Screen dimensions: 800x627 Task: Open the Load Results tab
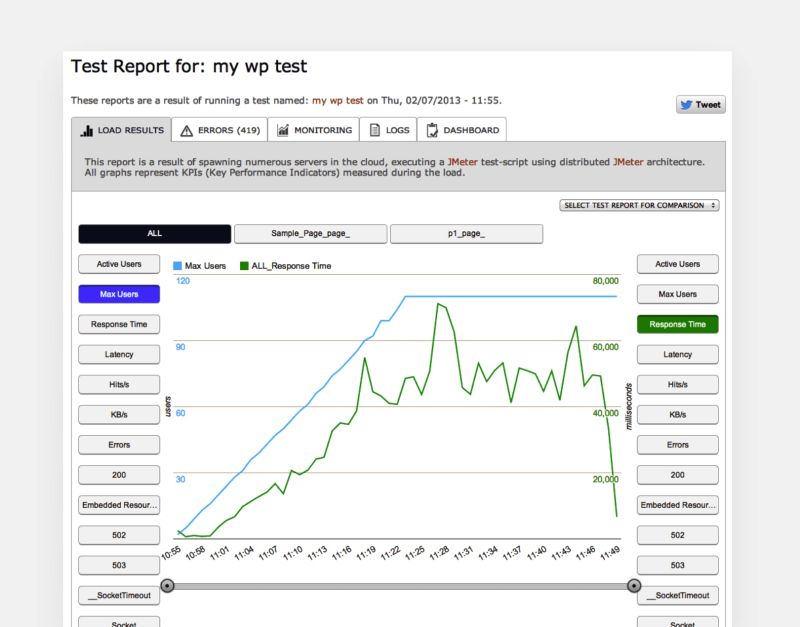coord(121,130)
